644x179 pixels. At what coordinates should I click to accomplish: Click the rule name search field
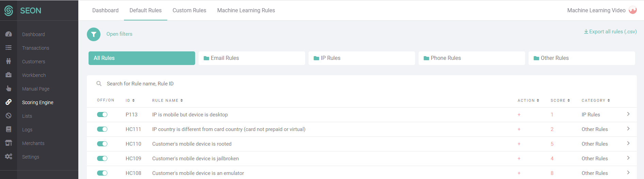coord(362,84)
